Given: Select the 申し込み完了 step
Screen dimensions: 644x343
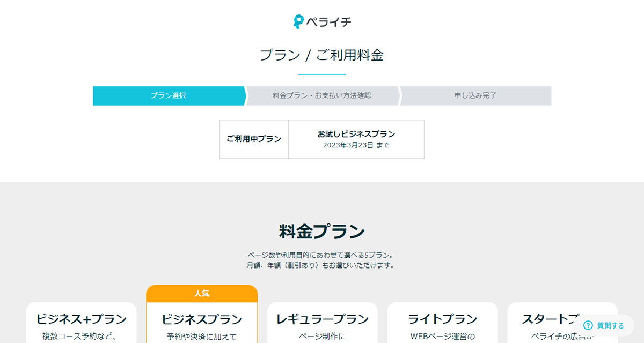Looking at the screenshot, I should point(475,96).
